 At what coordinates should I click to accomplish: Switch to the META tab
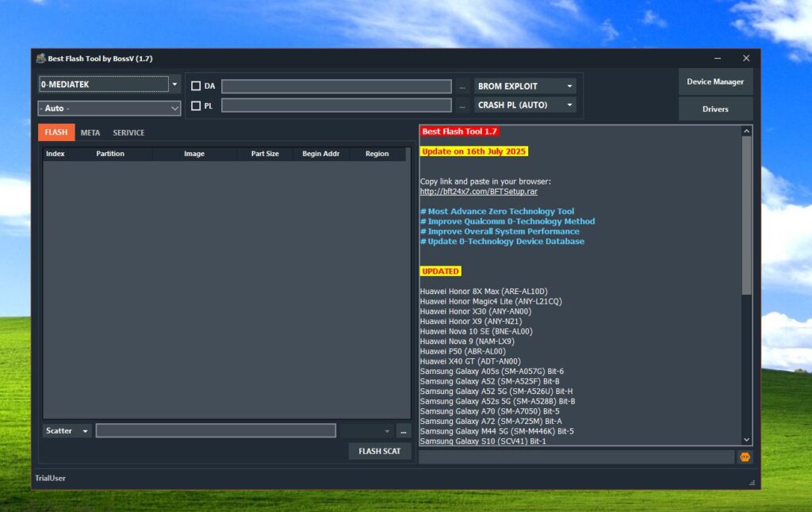[x=90, y=132]
